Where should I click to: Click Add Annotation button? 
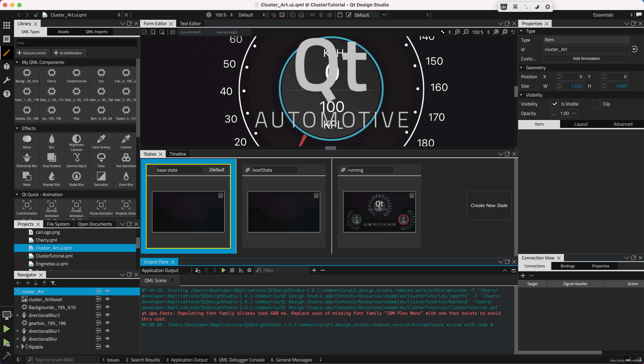click(x=586, y=59)
